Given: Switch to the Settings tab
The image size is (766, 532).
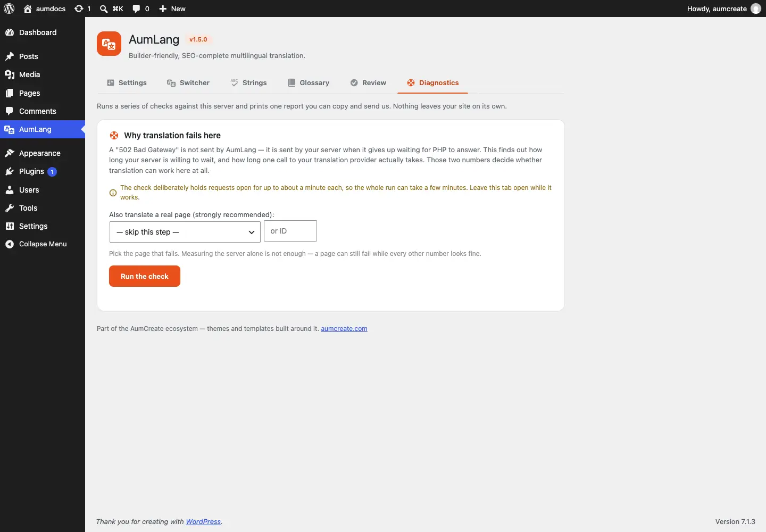Looking at the screenshot, I should (x=127, y=83).
